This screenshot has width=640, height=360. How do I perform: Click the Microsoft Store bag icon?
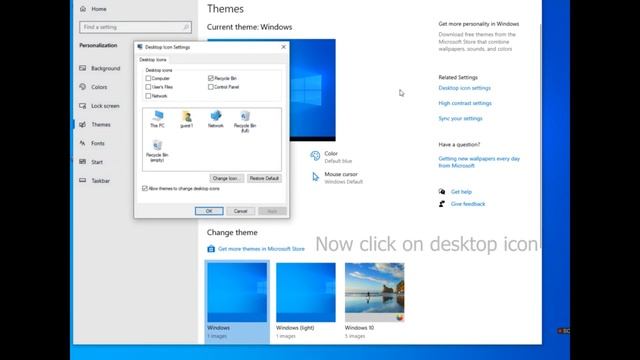click(x=211, y=249)
